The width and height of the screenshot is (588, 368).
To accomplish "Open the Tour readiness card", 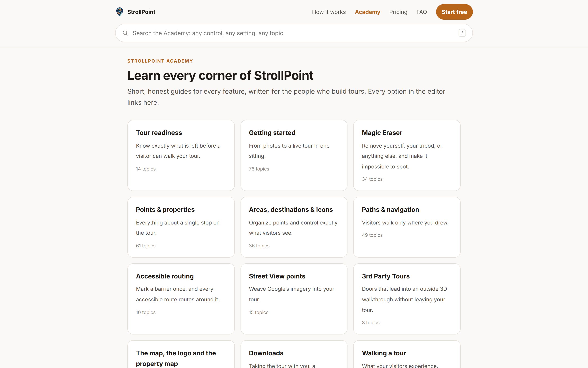I will tap(181, 155).
